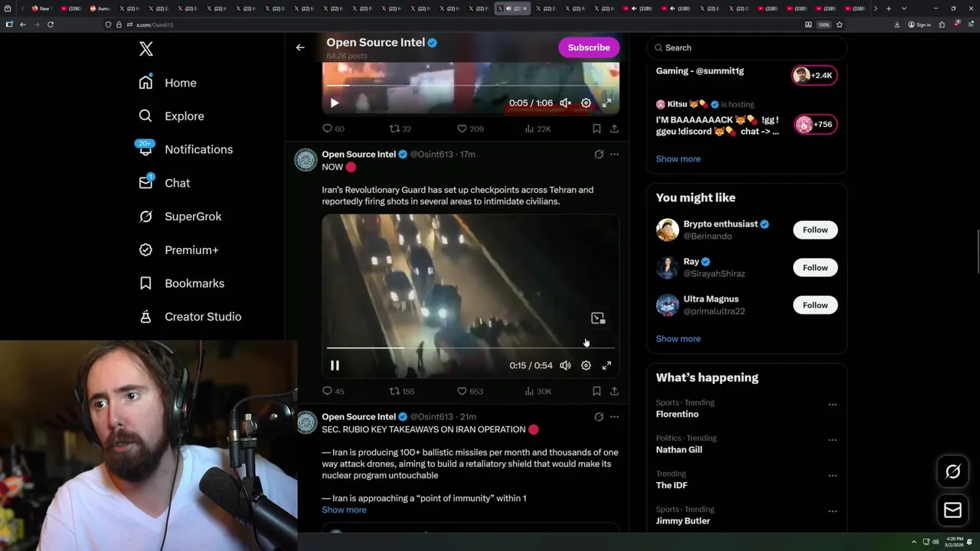Repost the post with 155 reposts

pos(402,391)
